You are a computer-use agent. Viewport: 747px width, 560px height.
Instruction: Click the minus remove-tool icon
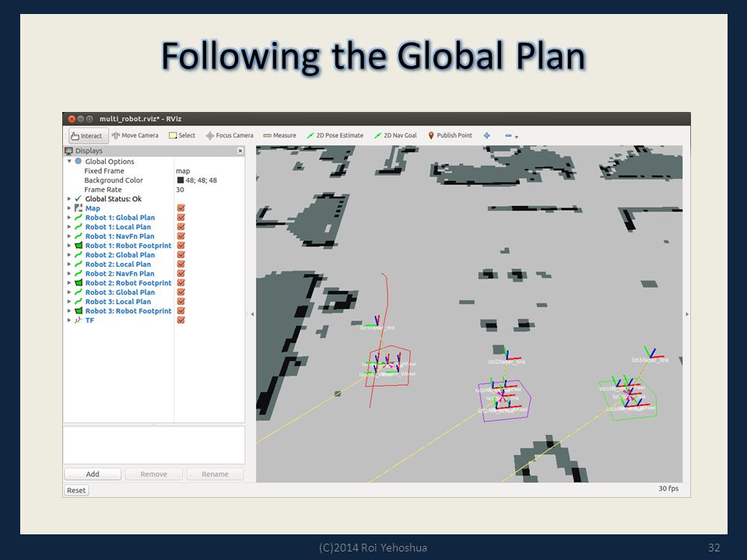[508, 135]
